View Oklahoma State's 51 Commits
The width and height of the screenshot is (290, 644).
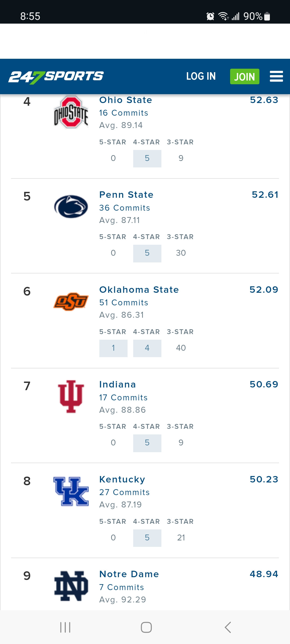124,303
